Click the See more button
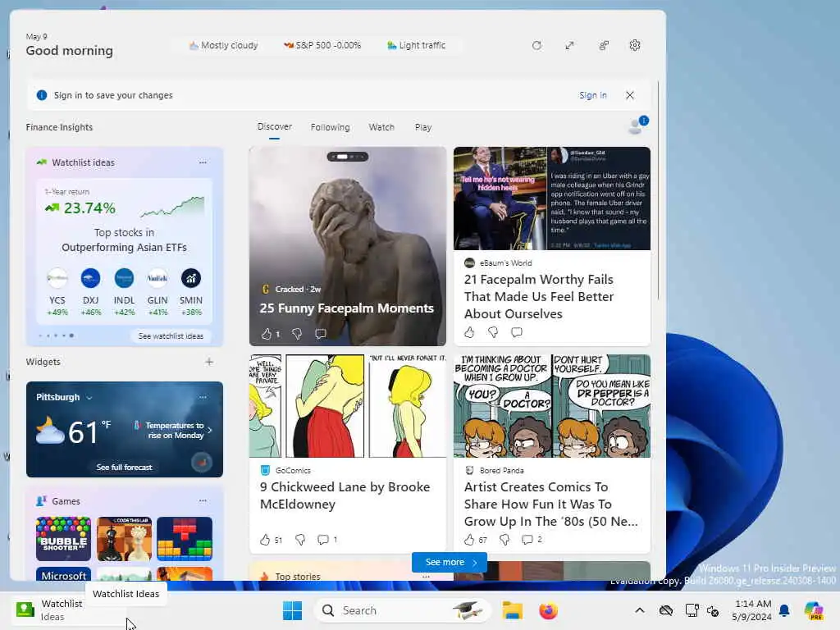This screenshot has width=840, height=630. coord(450,562)
